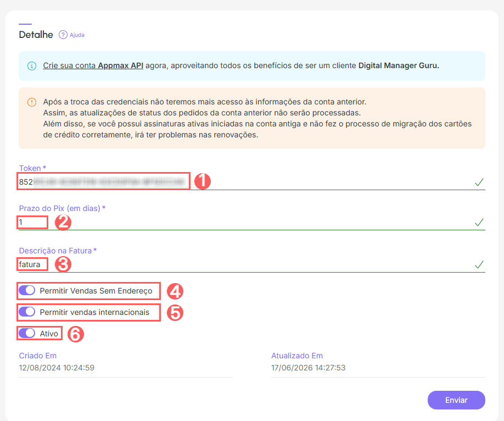Click the Ajuda link text
Viewport: 504px width, 421px height.
point(77,35)
